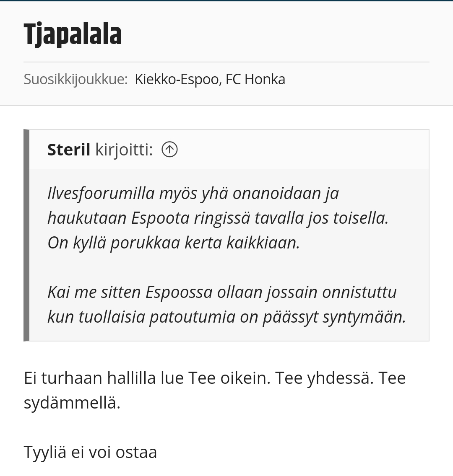This screenshot has height=476, width=453.
Task: Click the line haukutaan Espoota ringissä
Action: (218, 218)
